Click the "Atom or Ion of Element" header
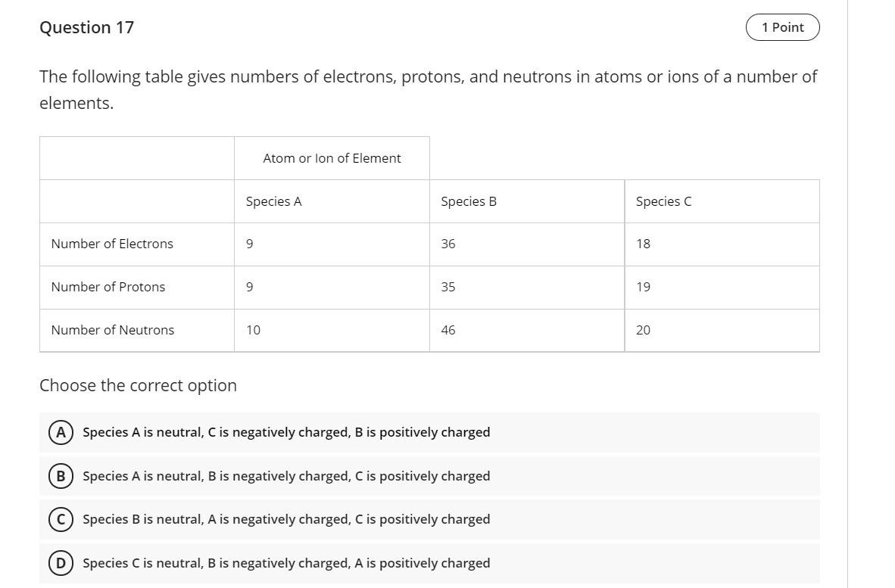This screenshot has width=895, height=588. pyautogui.click(x=332, y=158)
